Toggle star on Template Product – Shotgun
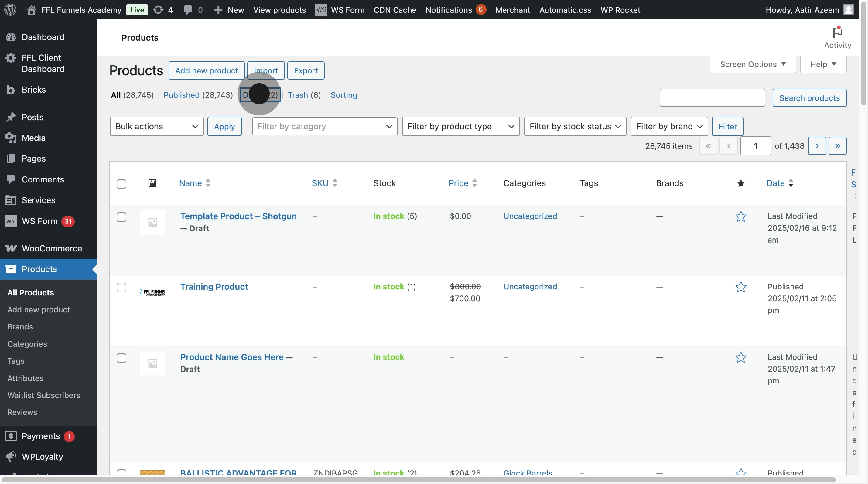868x484 pixels. 741,216
